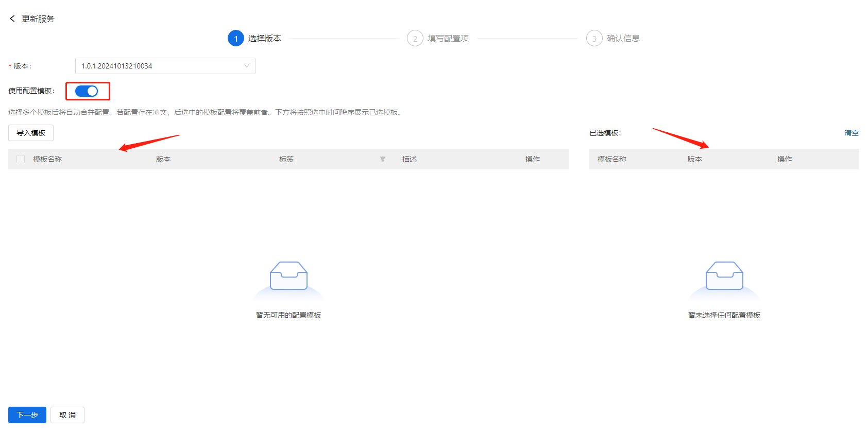Click the 已选模板 label
868x434 pixels.
coord(605,133)
